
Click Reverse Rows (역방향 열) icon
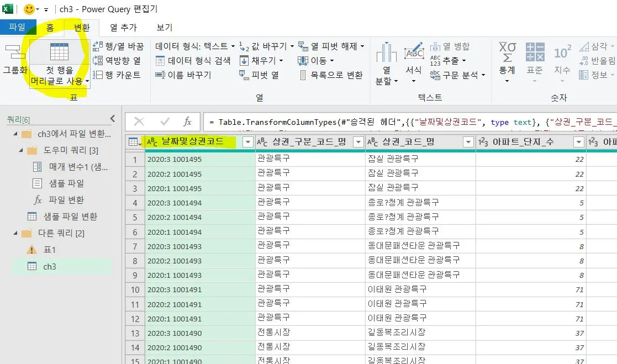tap(98, 61)
